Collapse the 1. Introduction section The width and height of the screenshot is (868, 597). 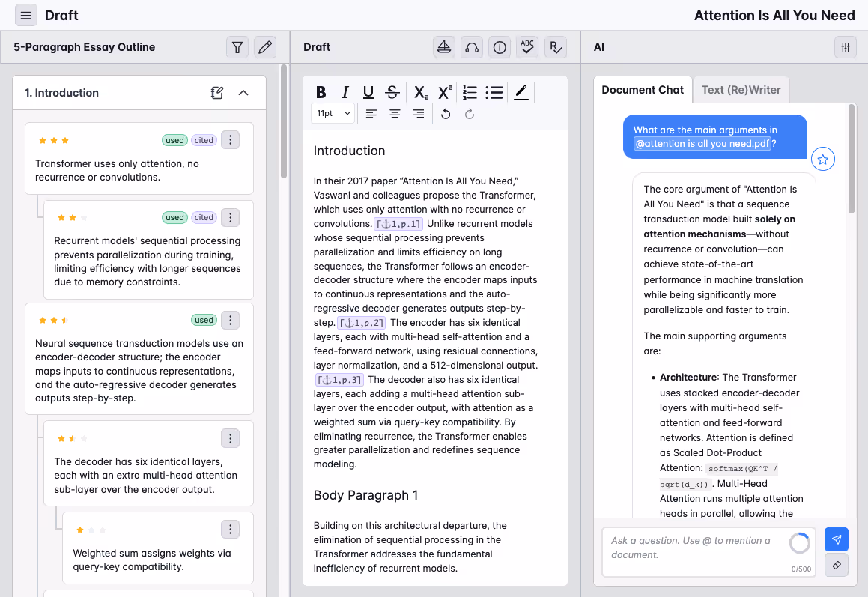coord(243,93)
